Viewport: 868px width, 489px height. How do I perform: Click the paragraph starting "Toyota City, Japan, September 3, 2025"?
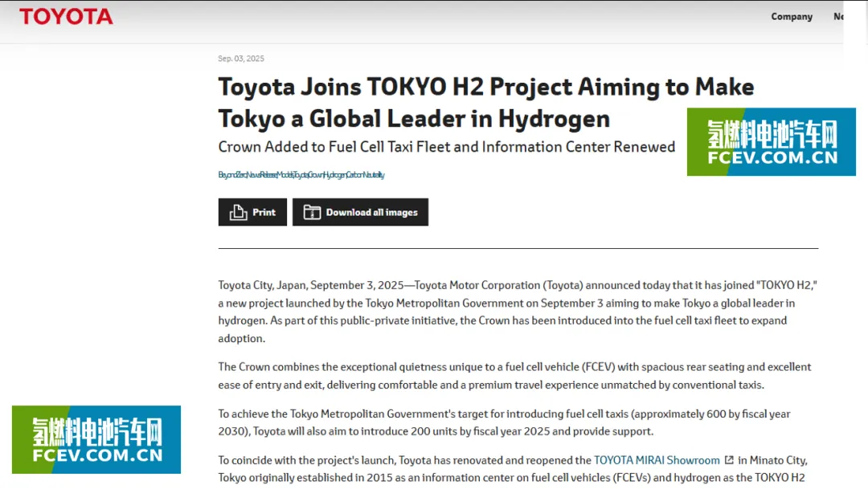click(518, 312)
